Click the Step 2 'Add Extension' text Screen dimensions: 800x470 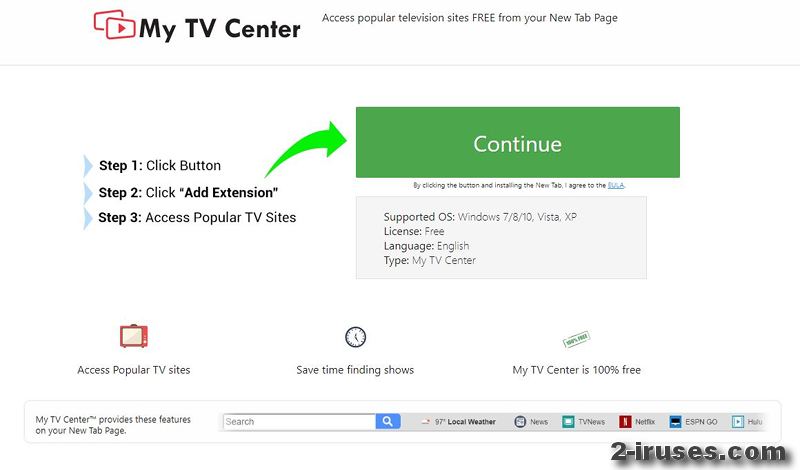point(188,192)
